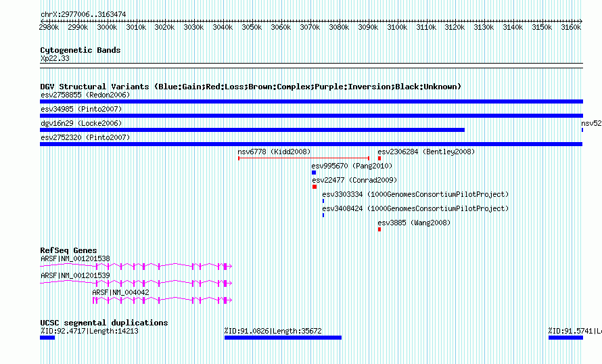Select the esv2752320 blue gain bar
The height and width of the screenshot is (364, 602).
(311, 144)
